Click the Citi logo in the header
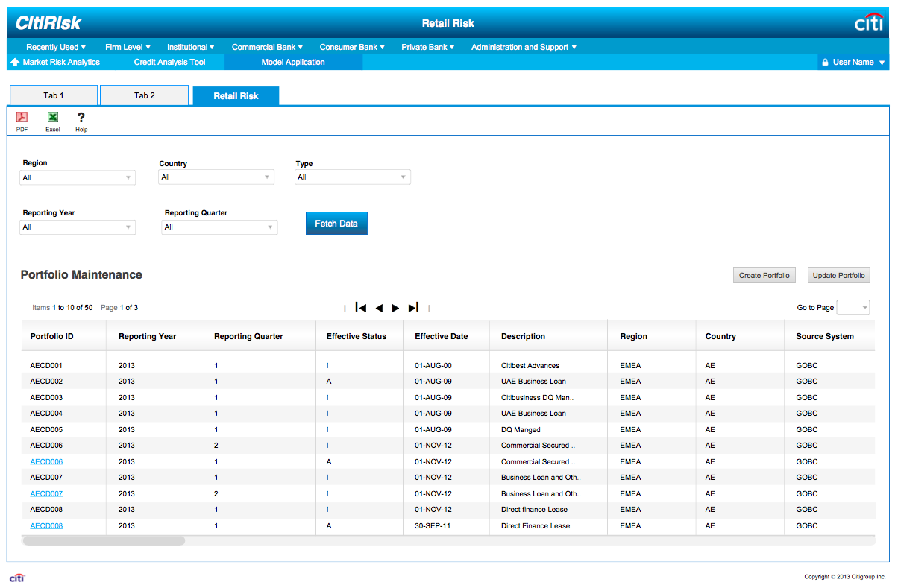The height and width of the screenshot is (588, 898). point(868,23)
